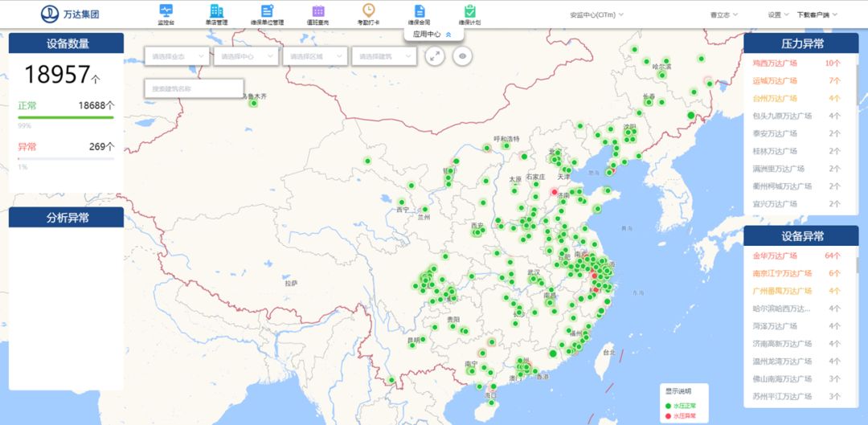Click the green 正常 device progress bar
868x425 pixels.
click(x=66, y=118)
